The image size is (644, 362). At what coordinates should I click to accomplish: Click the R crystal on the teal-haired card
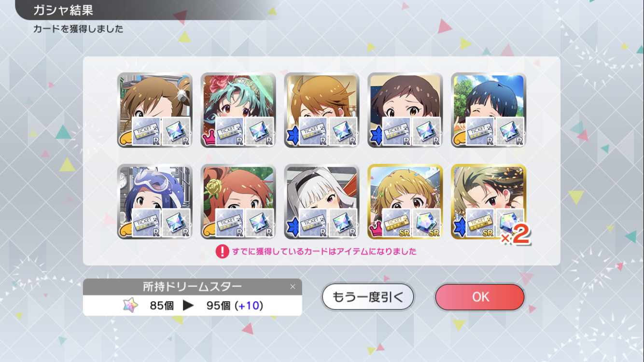coord(260,131)
